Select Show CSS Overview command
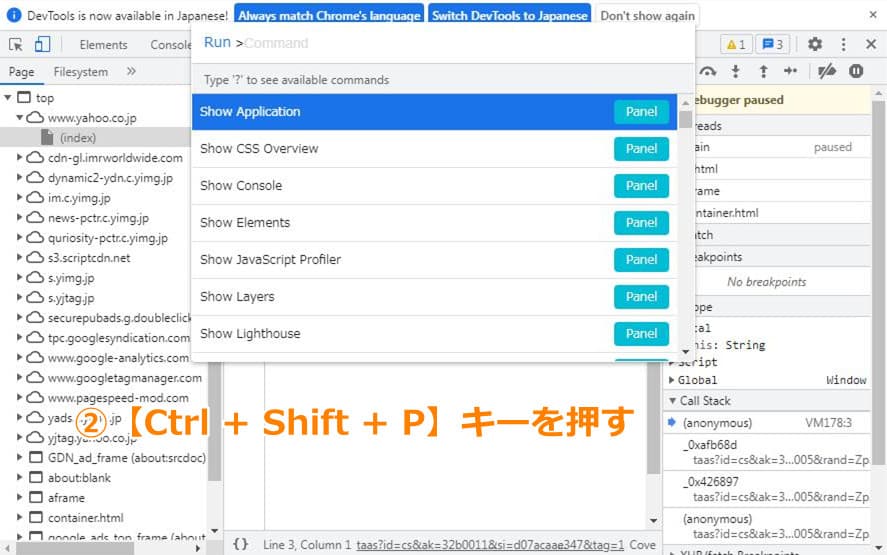Image resolution: width=887 pixels, height=555 pixels. click(434, 149)
